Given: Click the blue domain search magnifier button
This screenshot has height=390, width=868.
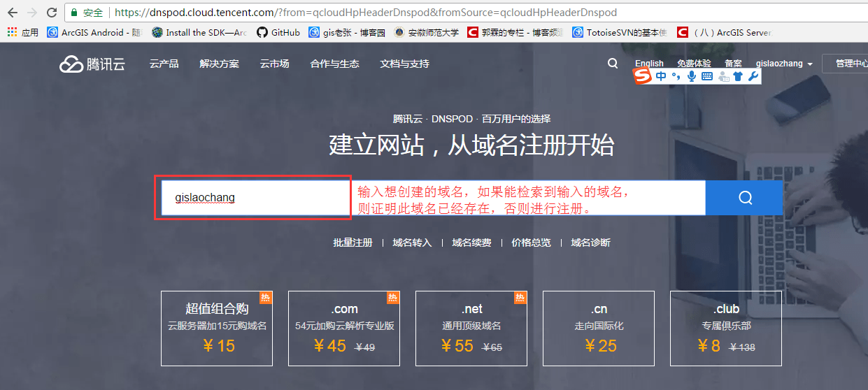Looking at the screenshot, I should click(744, 198).
